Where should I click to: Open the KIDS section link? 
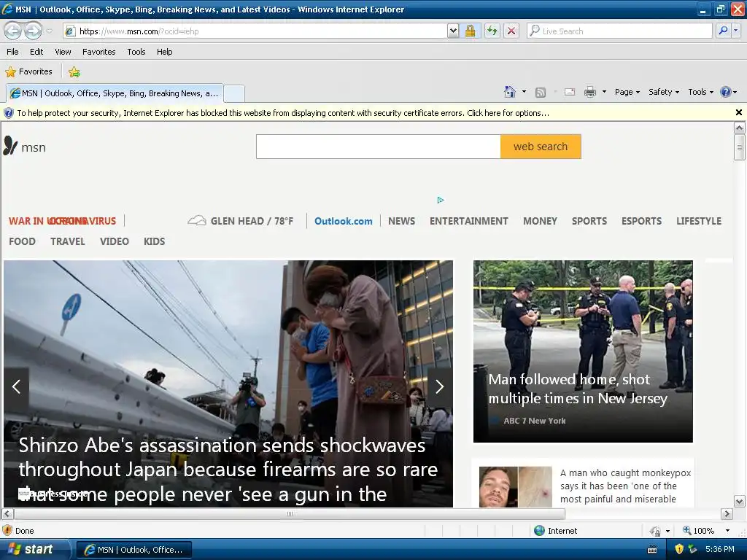coord(155,241)
